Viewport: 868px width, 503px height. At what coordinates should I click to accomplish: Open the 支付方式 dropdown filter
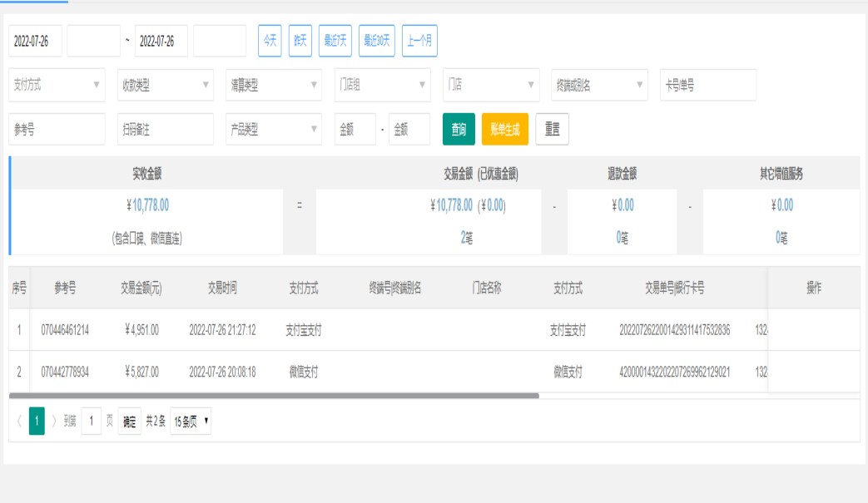click(57, 84)
